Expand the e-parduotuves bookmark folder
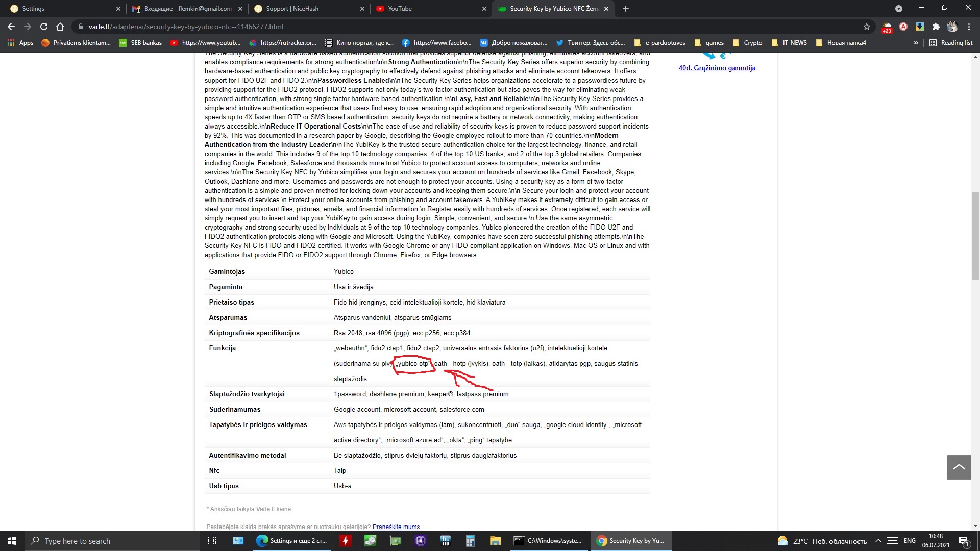The image size is (980, 551). (659, 43)
